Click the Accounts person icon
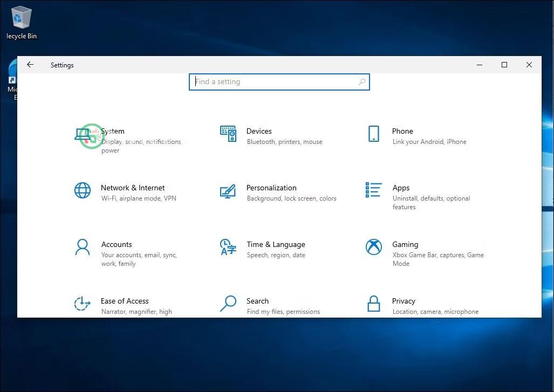Screen dimensions: 554x392 pos(83,247)
